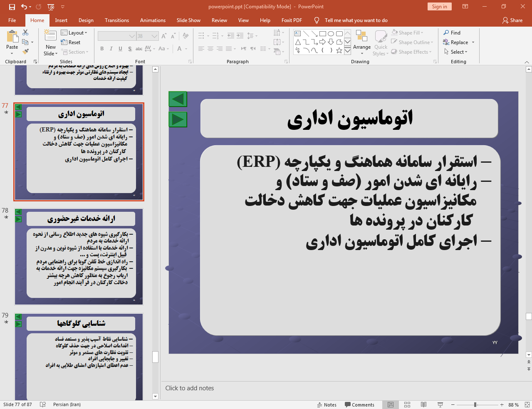
Task: Click the forward arrow action button on slide
Action: [178, 119]
